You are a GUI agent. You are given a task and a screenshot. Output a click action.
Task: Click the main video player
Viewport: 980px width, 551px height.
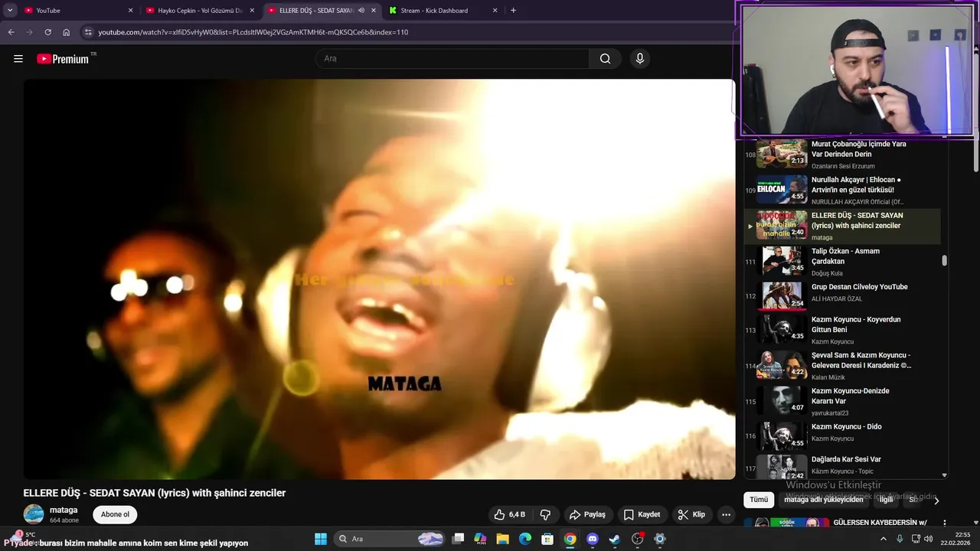coord(379,279)
